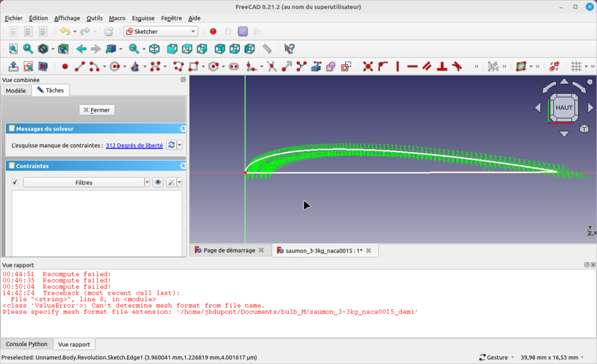Open the Sketcher workbench dropdown
This screenshot has width=597, height=364.
click(161, 31)
